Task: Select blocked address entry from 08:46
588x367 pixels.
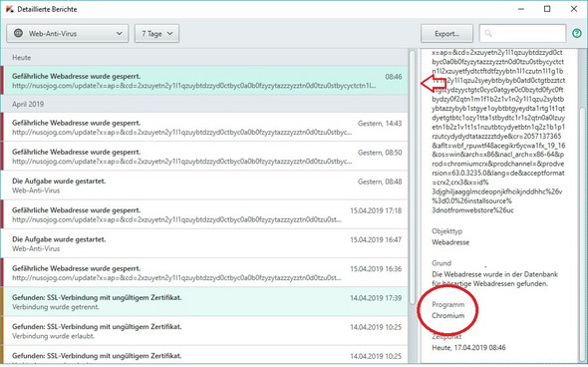Action: tap(204, 81)
